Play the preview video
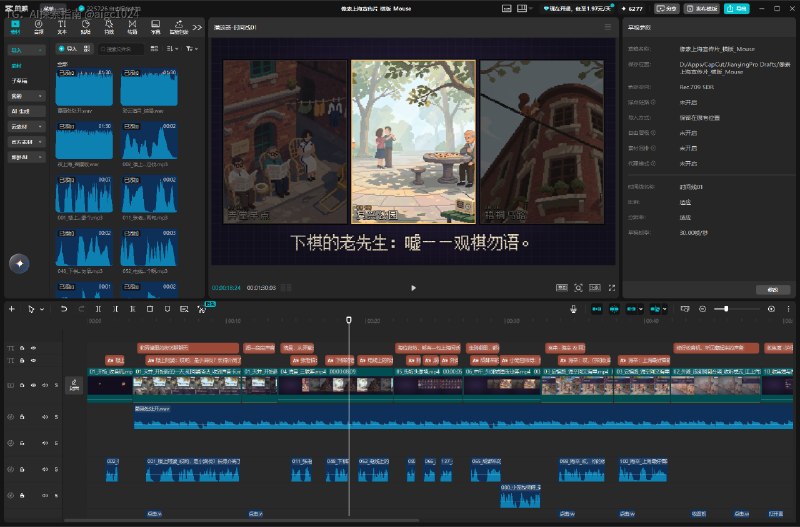 [x=413, y=288]
